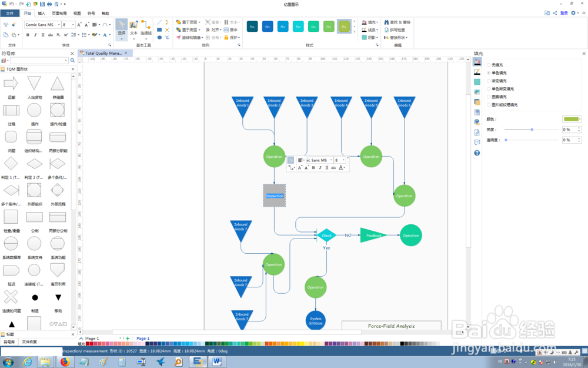This screenshot has height=368, width=588.
Task: Open shadow settings icon in right sidebar
Action: point(477,82)
